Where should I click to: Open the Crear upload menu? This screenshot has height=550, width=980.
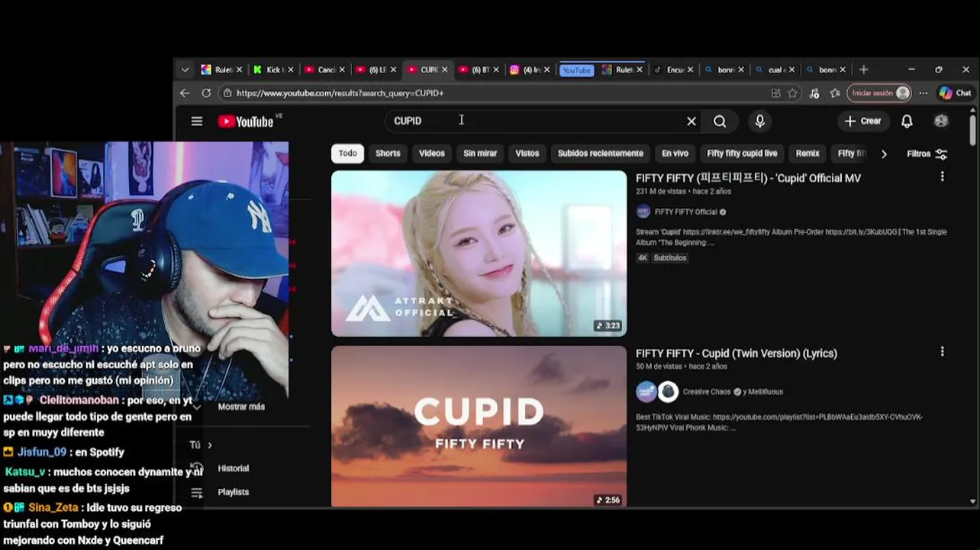point(863,121)
